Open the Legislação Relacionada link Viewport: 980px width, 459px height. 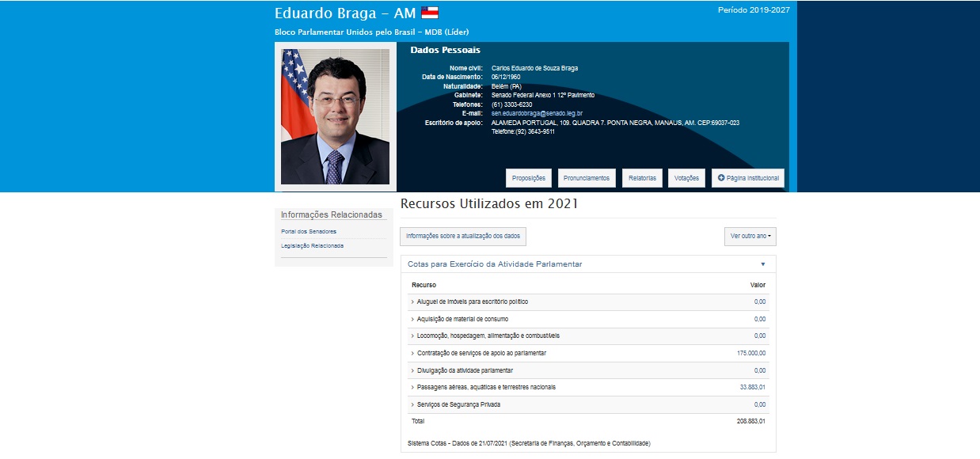coord(312,246)
